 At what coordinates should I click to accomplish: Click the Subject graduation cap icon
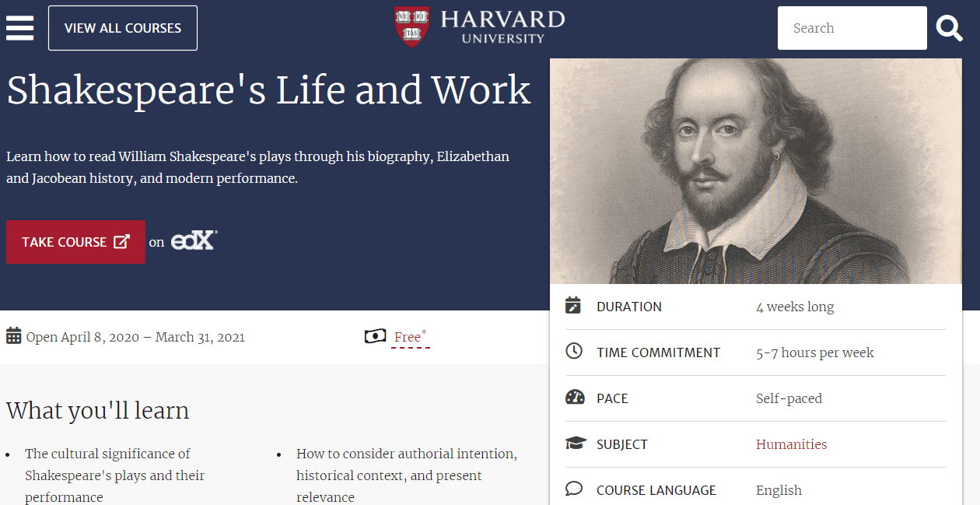coord(576,444)
